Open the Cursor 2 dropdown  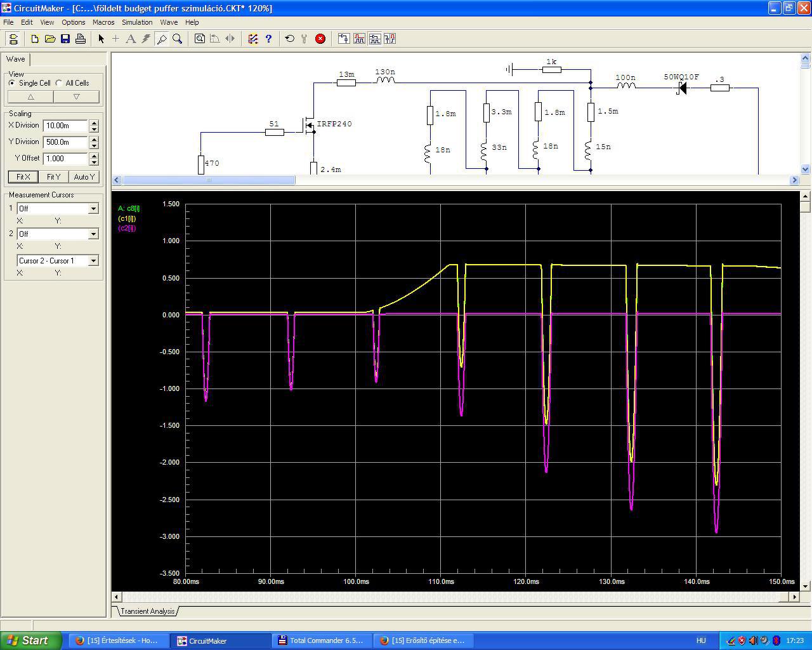click(93, 234)
